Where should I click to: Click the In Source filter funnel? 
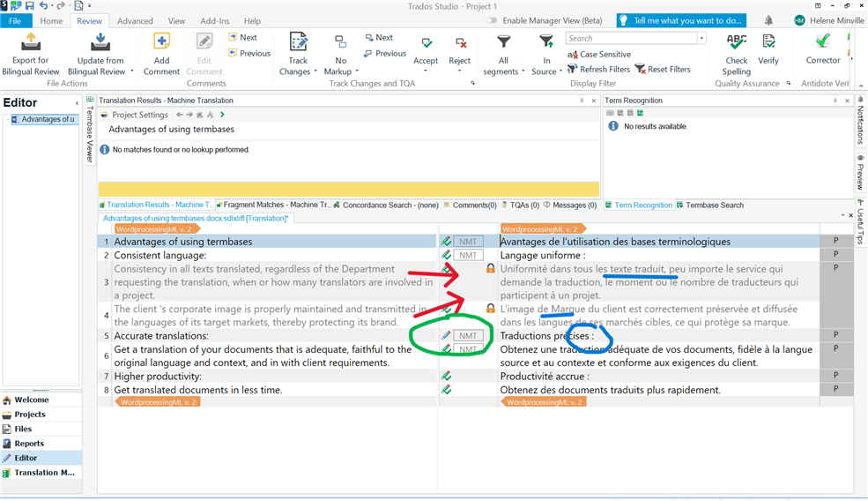[x=545, y=41]
